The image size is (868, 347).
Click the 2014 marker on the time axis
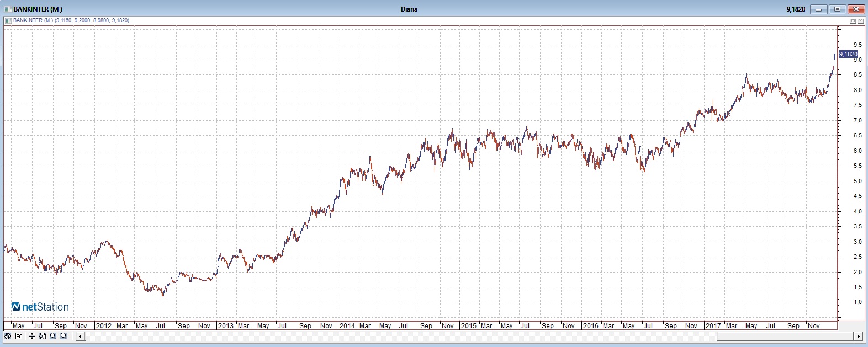347,326
